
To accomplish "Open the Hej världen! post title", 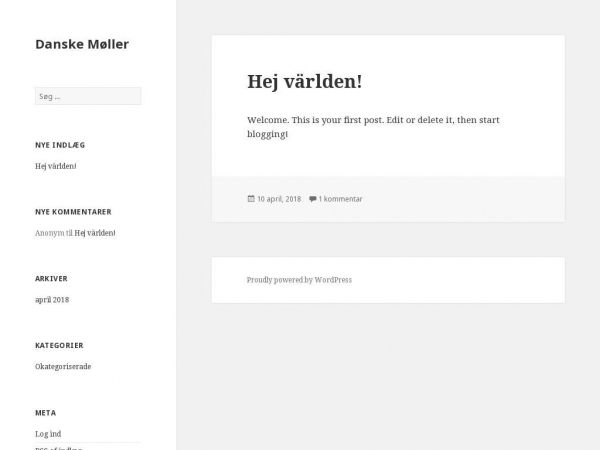I will [305, 82].
